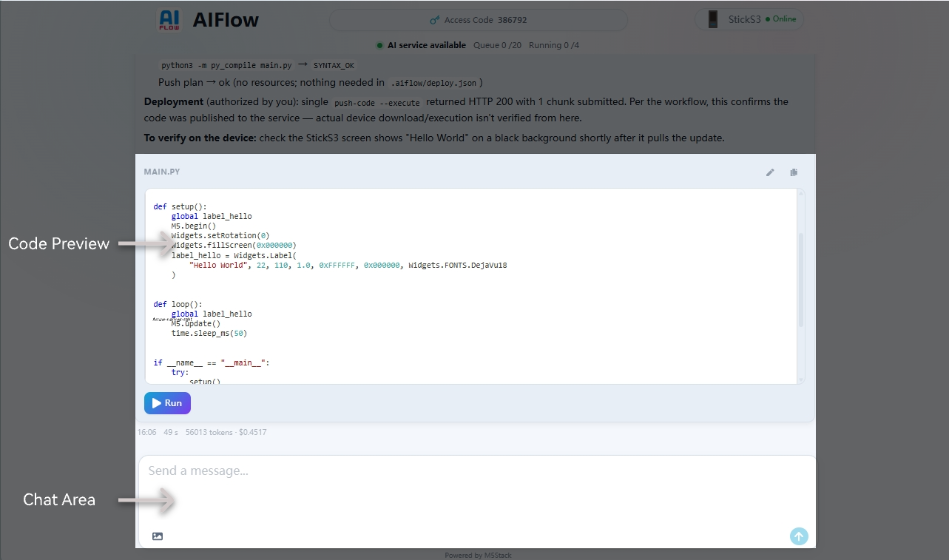Click the Widgets.fillScreen(0x000000) code line
Viewport: 949px width, 560px height.
(234, 246)
